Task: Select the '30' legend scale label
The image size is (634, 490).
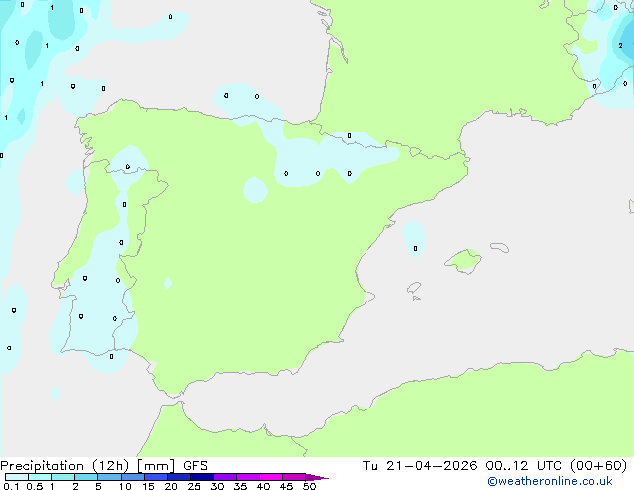Action: [217, 486]
